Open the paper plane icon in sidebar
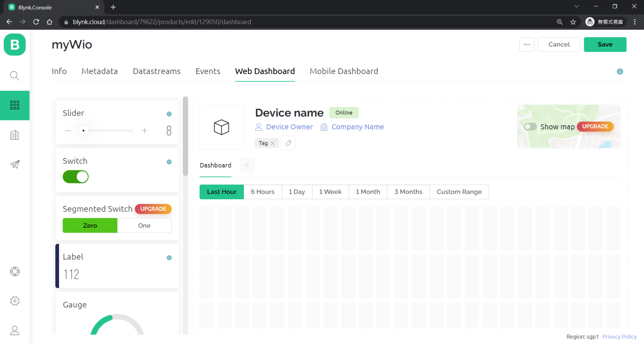Image resolution: width=644 pixels, height=345 pixels. point(15,164)
